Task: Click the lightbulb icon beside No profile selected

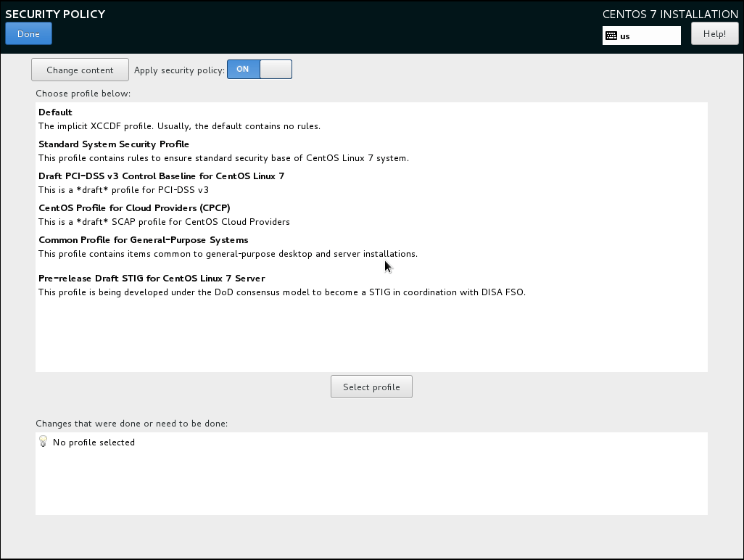Action: coord(44,442)
